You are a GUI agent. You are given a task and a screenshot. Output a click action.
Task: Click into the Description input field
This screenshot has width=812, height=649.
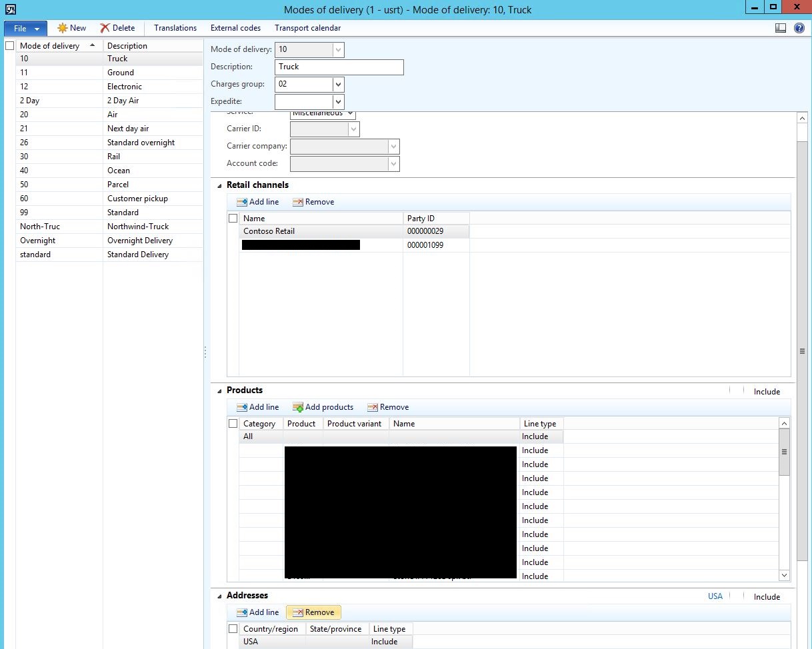pos(339,67)
